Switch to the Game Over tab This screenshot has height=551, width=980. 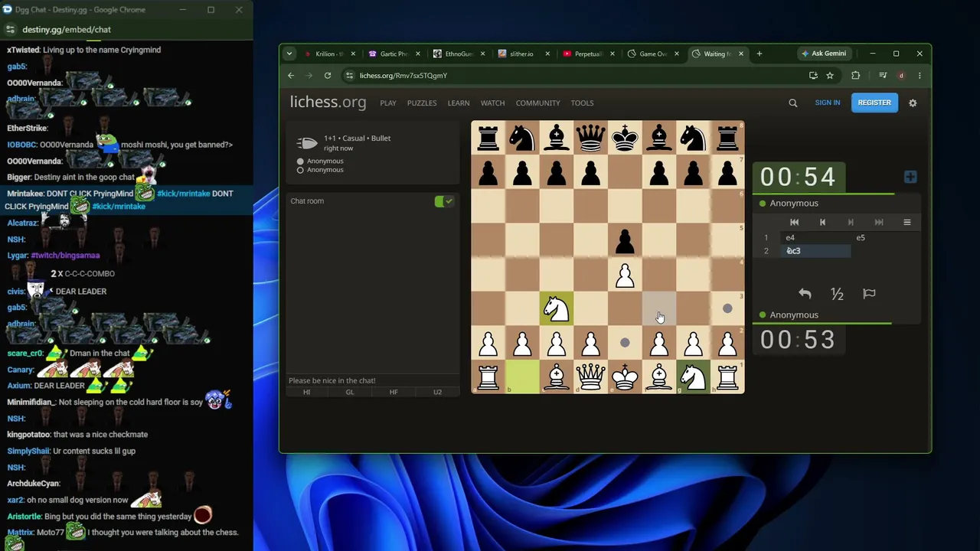pyautogui.click(x=652, y=54)
